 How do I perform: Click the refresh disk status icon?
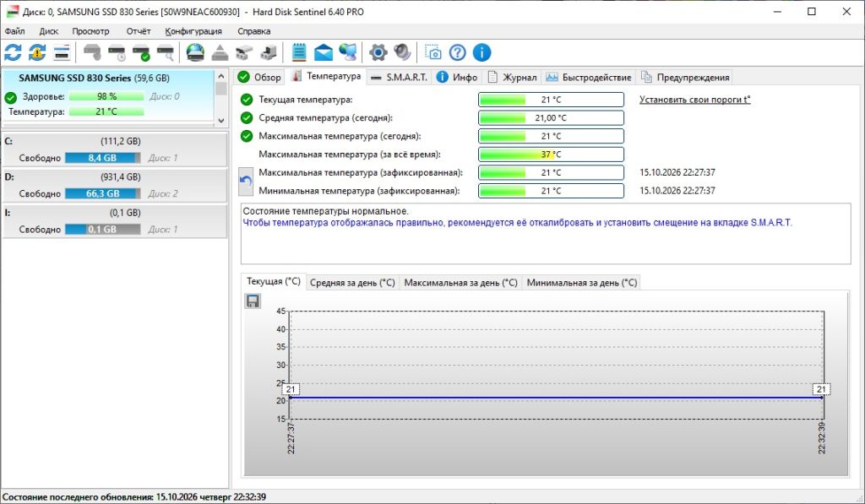pyautogui.click(x=13, y=52)
